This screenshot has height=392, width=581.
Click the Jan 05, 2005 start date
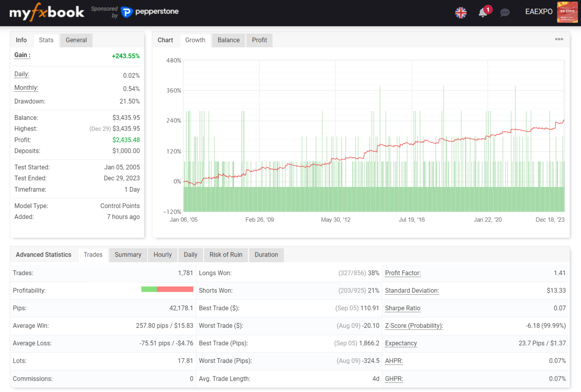tap(122, 167)
